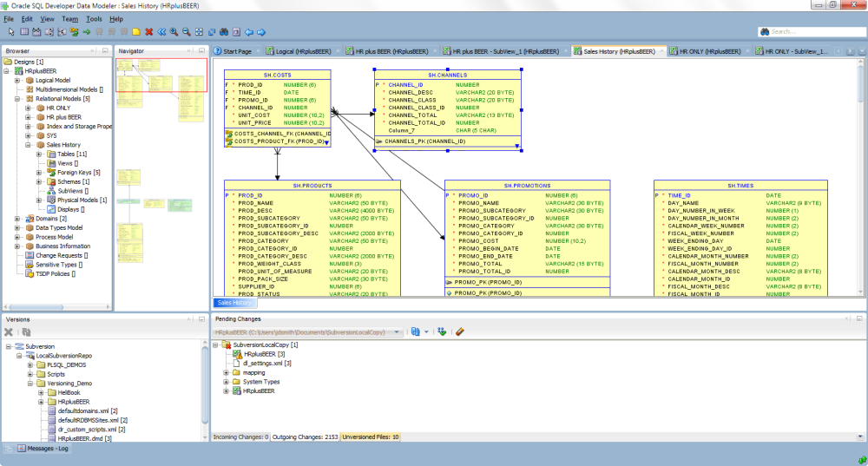Collapse the Relational Models node

coord(17,99)
